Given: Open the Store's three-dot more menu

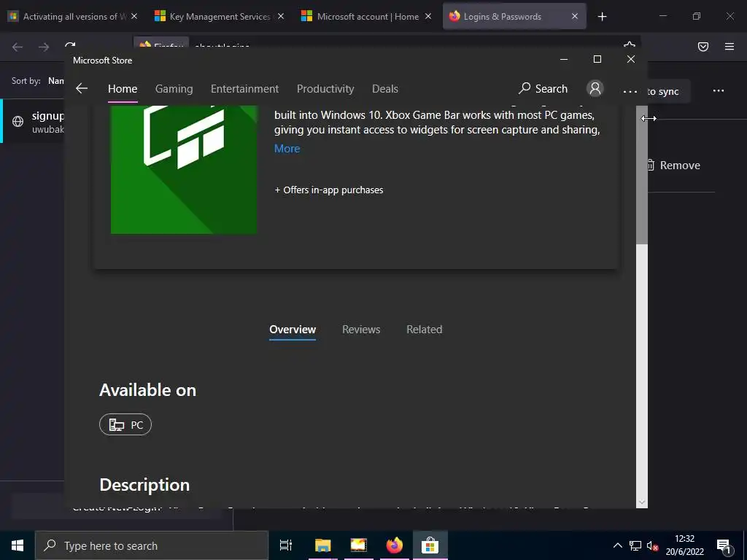Looking at the screenshot, I should pyautogui.click(x=630, y=91).
